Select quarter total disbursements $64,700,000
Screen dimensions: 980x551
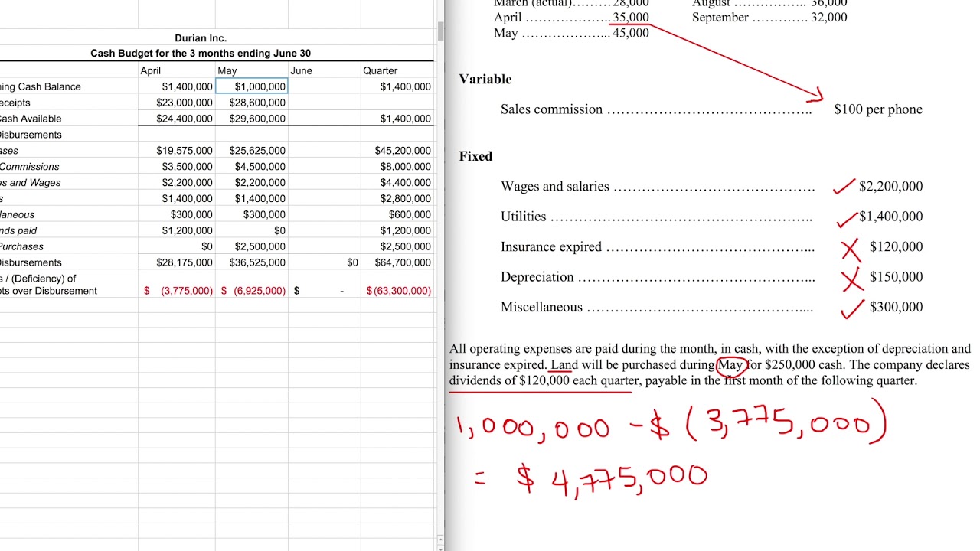(x=397, y=262)
